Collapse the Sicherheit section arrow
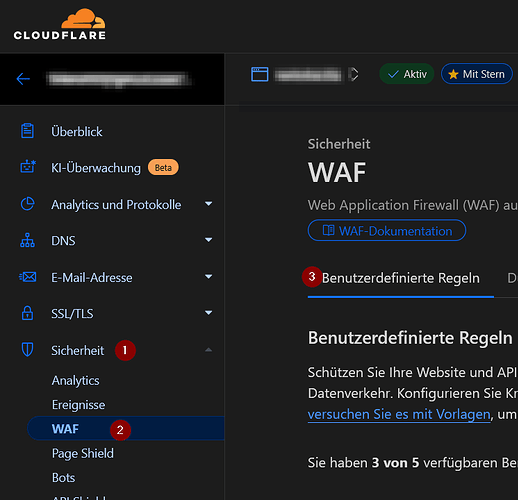 [x=209, y=350]
